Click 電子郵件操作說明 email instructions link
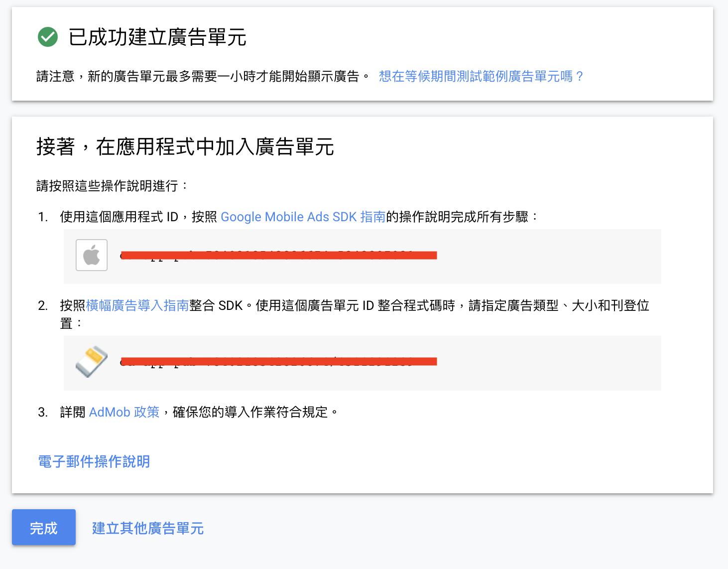 coord(94,461)
